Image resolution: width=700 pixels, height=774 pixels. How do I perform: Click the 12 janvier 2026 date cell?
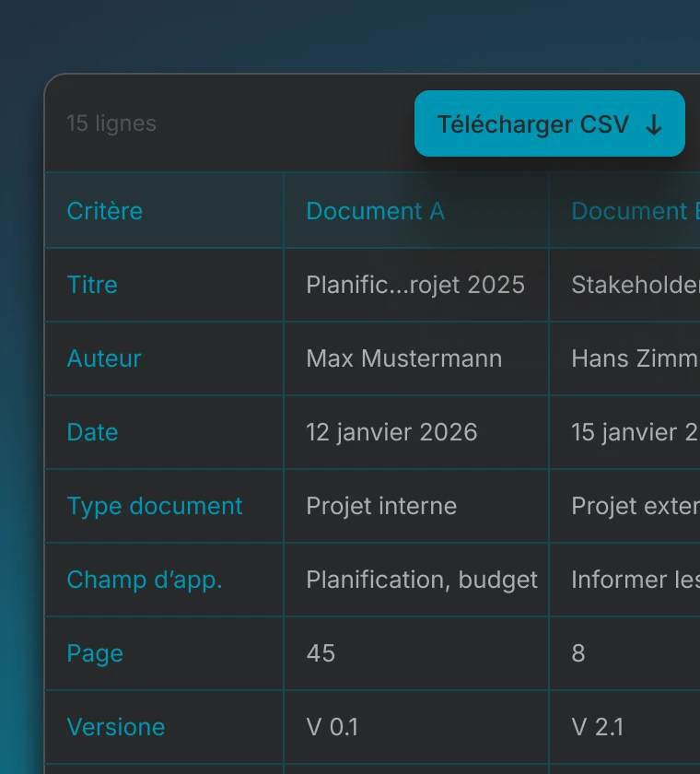[391, 432]
